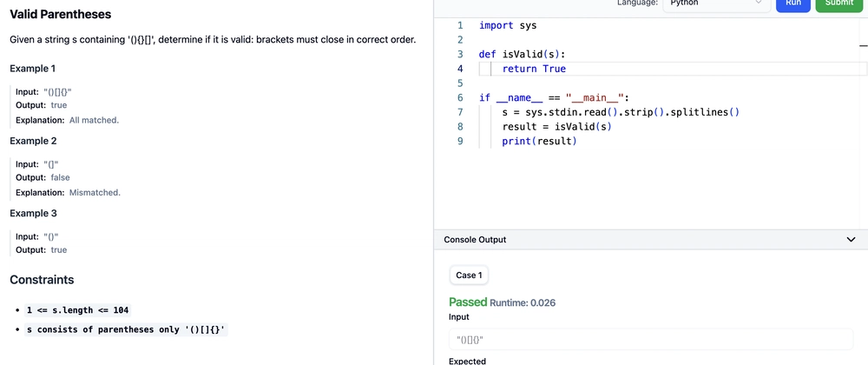
Task: Click the "Mismatched." explanation text
Action: coord(95,192)
